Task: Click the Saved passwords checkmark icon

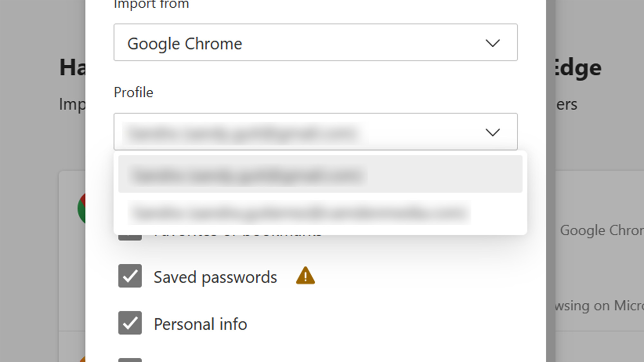Action: pos(129,276)
